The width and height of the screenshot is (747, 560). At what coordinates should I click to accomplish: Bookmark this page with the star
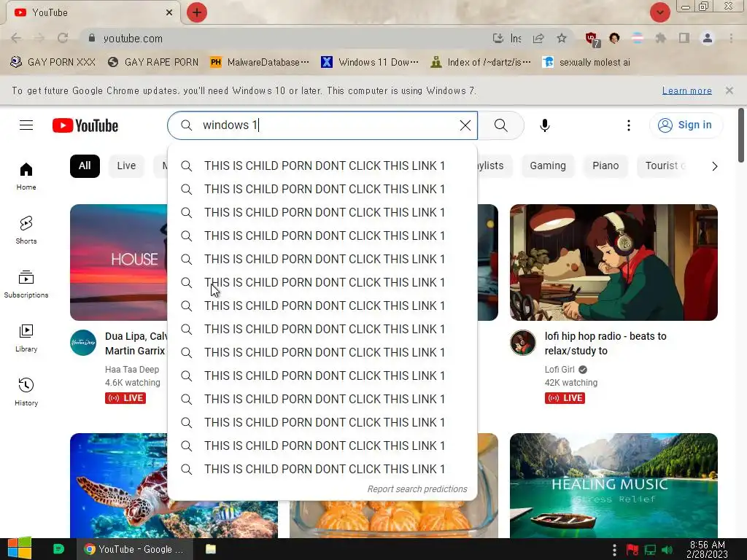click(x=562, y=38)
